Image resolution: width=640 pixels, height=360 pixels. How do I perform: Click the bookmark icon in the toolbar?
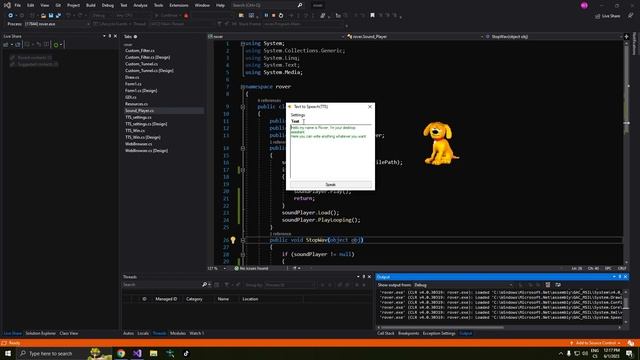(372, 16)
